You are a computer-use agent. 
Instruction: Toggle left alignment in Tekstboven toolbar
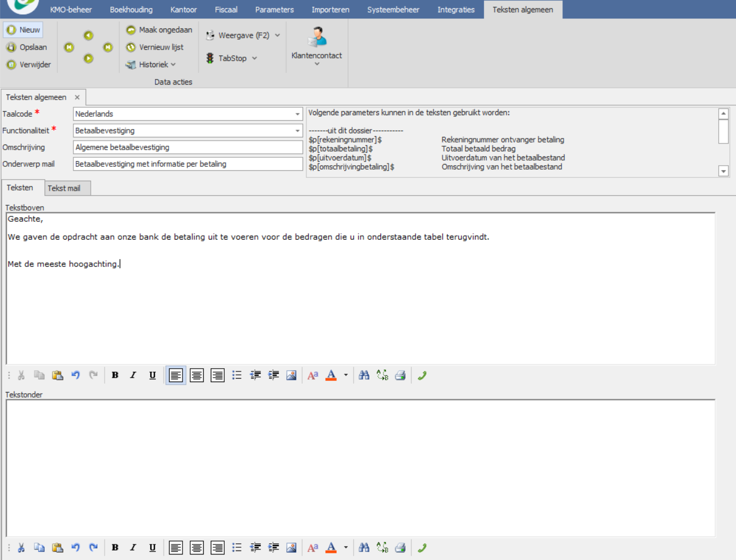point(176,375)
